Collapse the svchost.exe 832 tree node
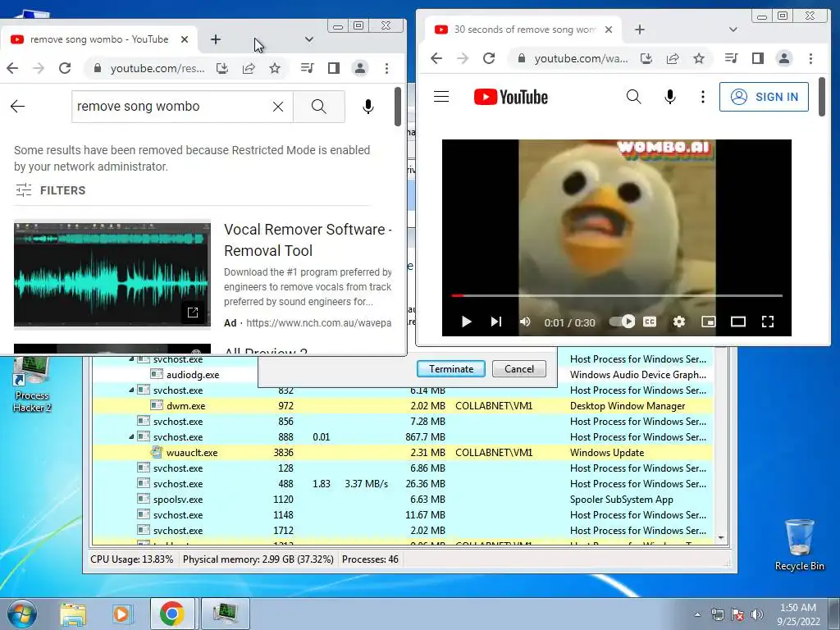 point(131,390)
